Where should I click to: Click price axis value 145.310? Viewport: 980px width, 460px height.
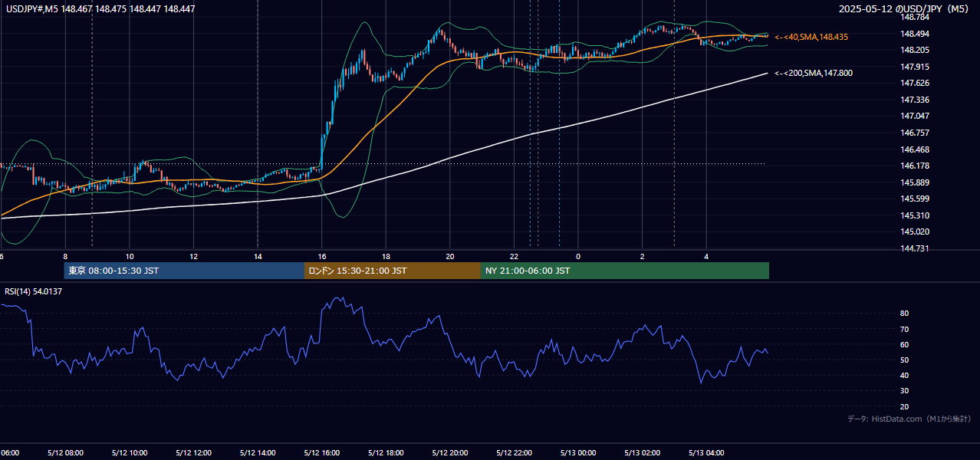click(x=915, y=215)
